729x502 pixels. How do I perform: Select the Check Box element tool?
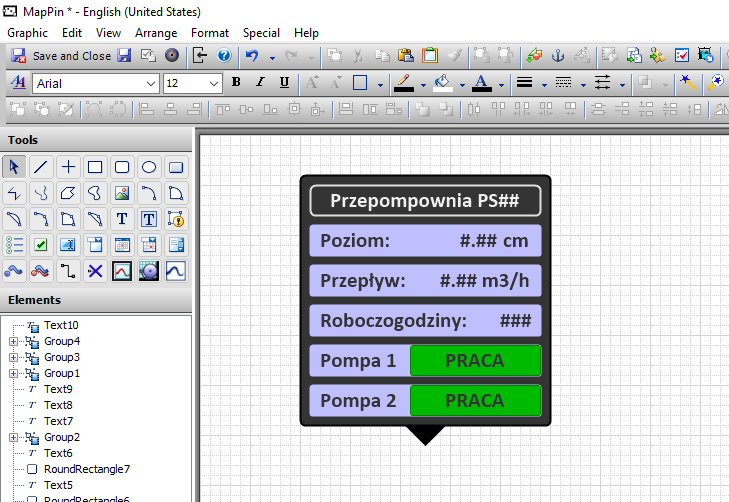[41, 245]
